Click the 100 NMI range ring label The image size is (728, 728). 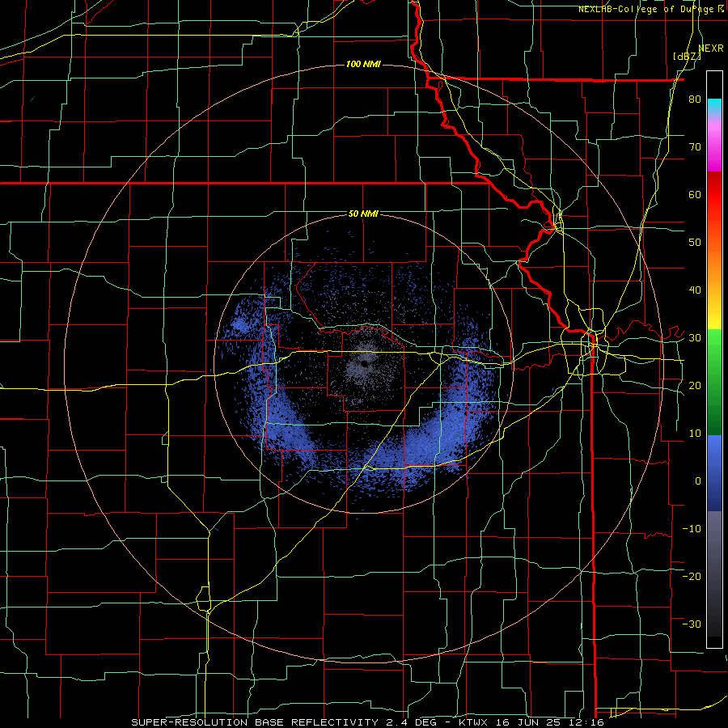point(363,64)
